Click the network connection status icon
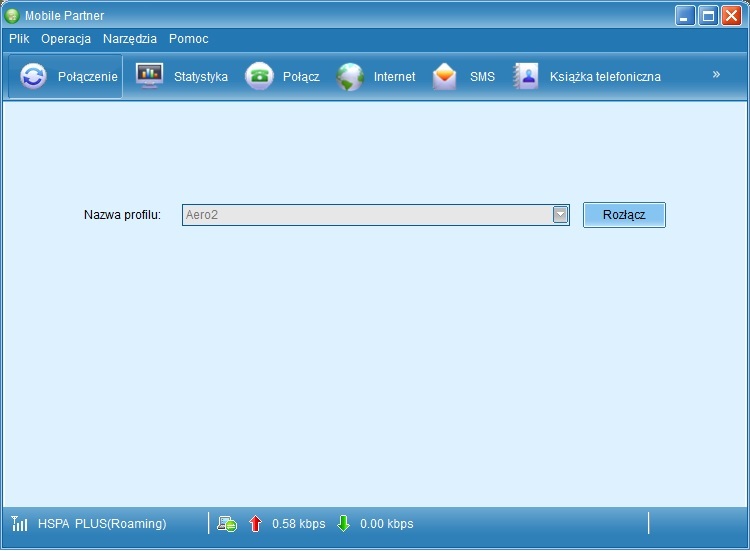 point(227,523)
